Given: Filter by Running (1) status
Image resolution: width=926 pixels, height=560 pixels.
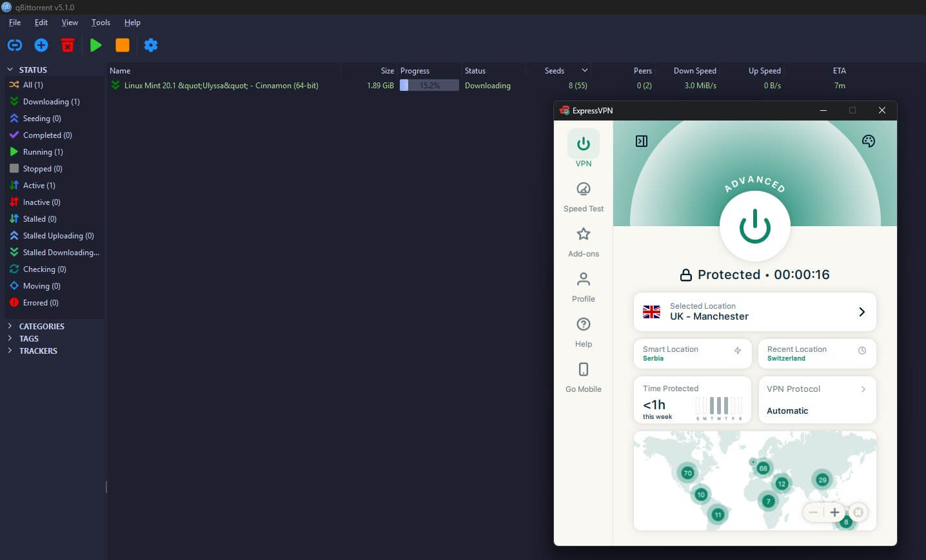Looking at the screenshot, I should (x=53, y=152).
